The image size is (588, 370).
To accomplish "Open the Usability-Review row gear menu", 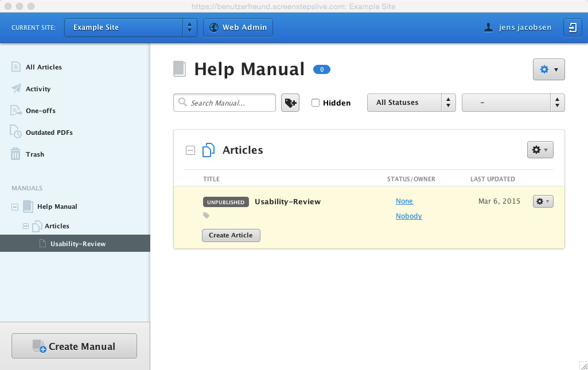I will 543,201.
